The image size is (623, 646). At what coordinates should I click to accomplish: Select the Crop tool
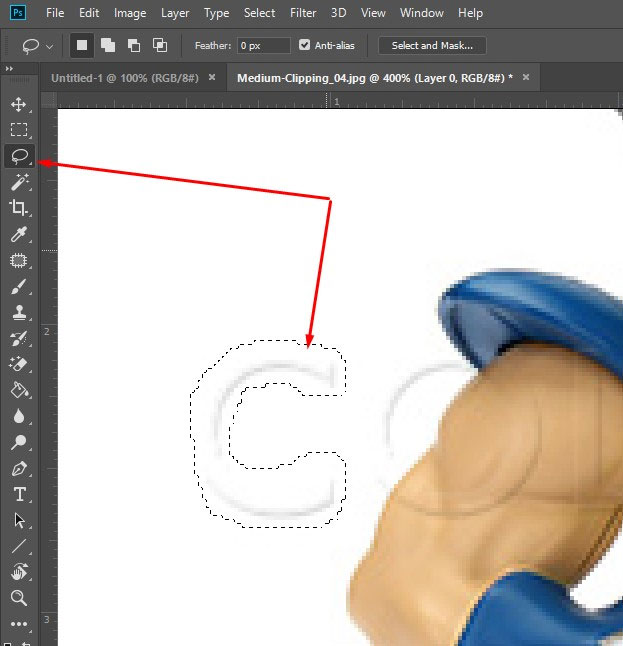(19, 208)
